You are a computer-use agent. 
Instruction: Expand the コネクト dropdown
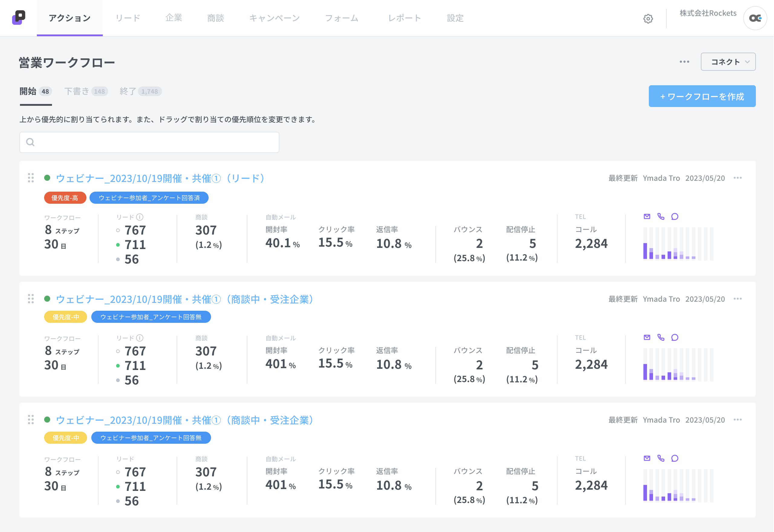[729, 62]
